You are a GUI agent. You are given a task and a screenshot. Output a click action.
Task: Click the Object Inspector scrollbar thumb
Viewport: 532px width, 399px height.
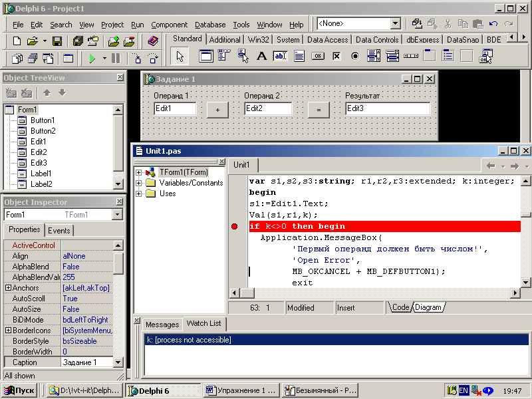118,263
